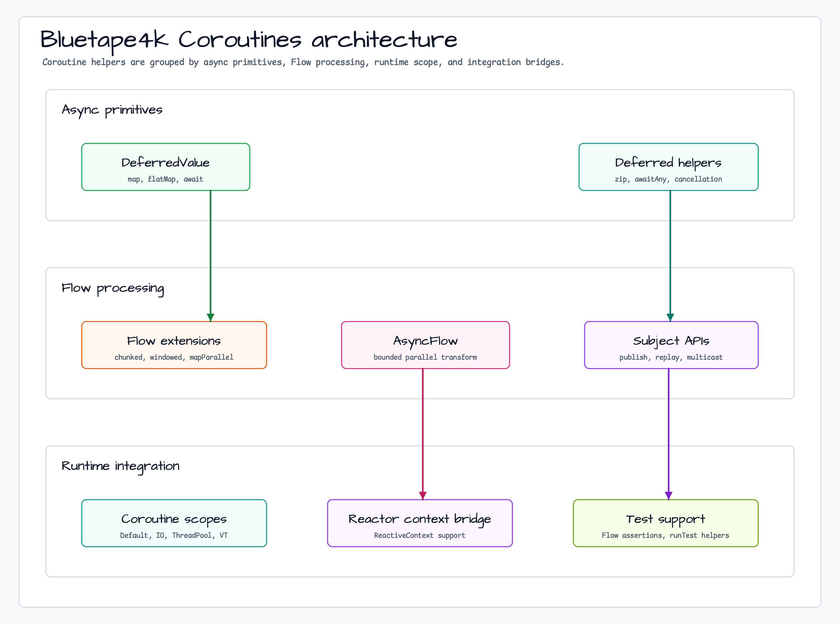Viewport: 840px width, 624px height.
Task: Click the 'chunked, windowed, mapParallel' caption
Action: [x=174, y=357]
